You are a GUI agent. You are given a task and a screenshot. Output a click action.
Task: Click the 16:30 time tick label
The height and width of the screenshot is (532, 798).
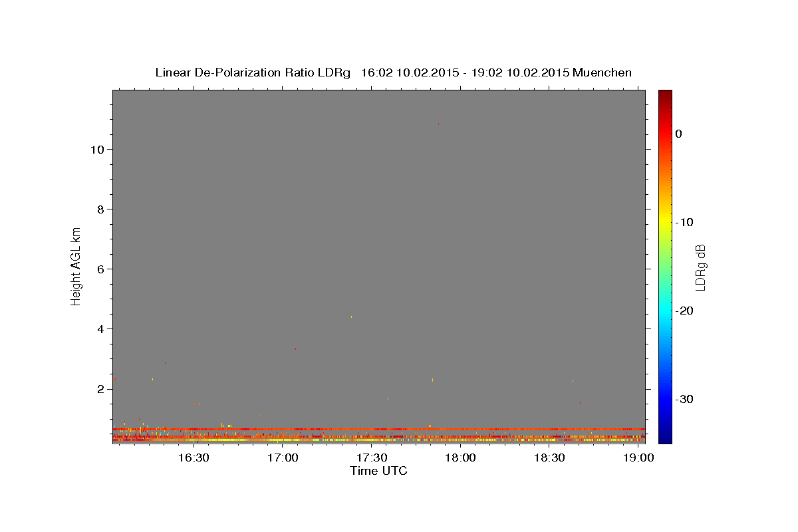coord(194,458)
